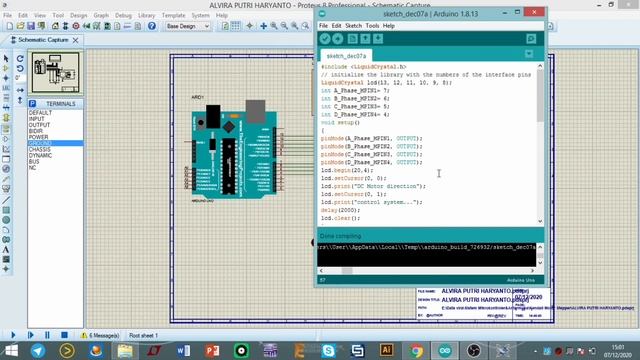This screenshot has width=640, height=360.
Task: Click the schematic overview thumbnail
Action: tap(56, 73)
